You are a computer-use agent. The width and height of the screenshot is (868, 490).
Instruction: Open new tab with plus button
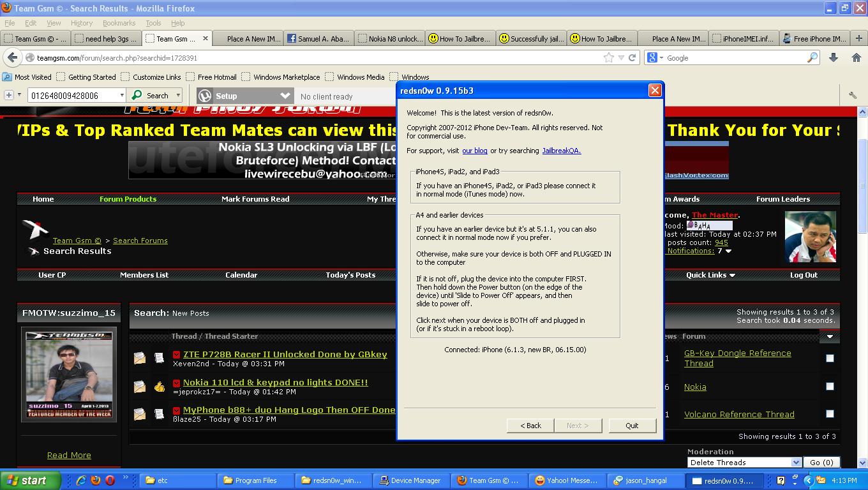858,39
